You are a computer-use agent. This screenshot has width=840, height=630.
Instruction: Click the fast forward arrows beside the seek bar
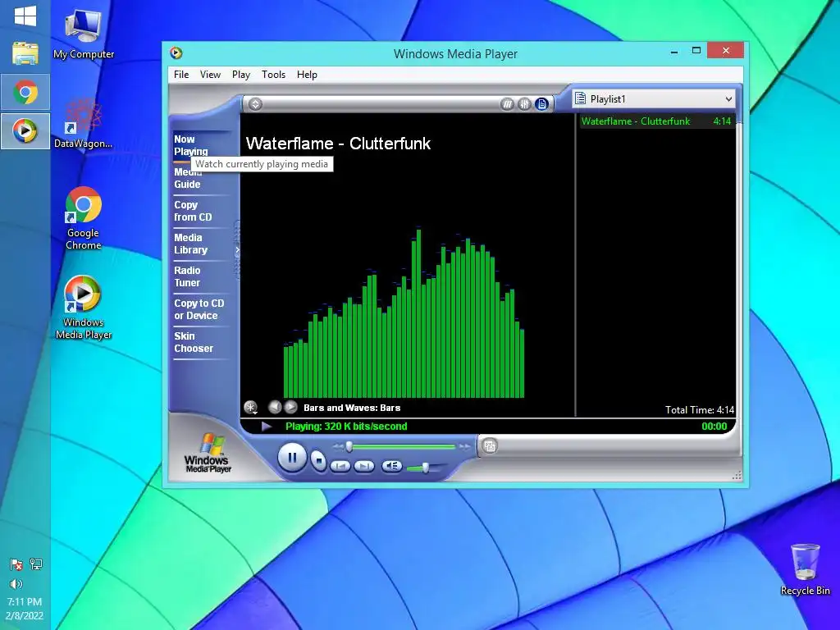coord(464,445)
